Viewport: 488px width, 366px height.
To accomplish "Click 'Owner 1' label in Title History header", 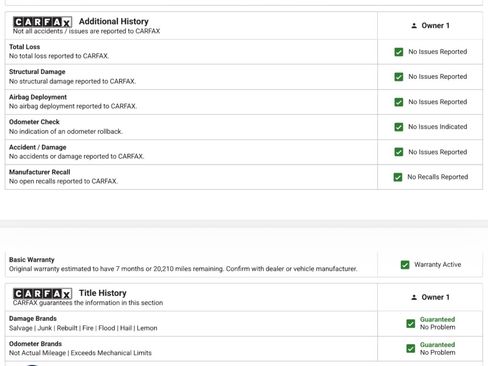I will click(x=435, y=297).
